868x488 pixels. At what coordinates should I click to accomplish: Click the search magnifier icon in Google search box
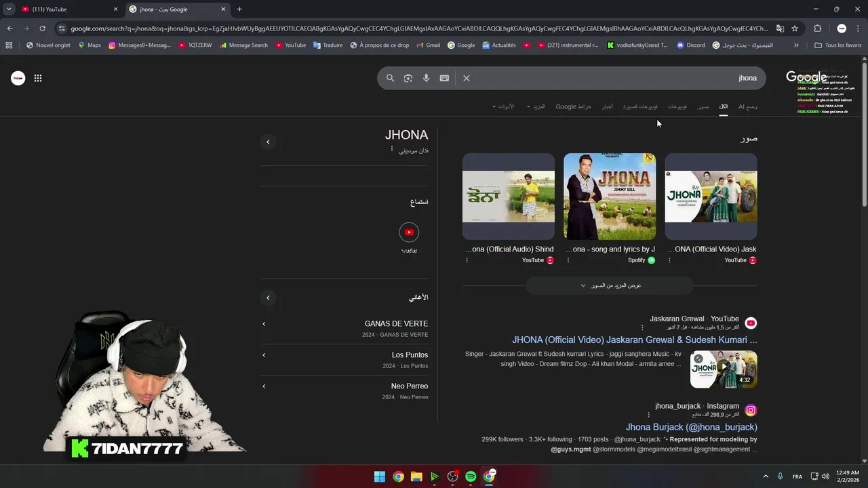coord(390,78)
